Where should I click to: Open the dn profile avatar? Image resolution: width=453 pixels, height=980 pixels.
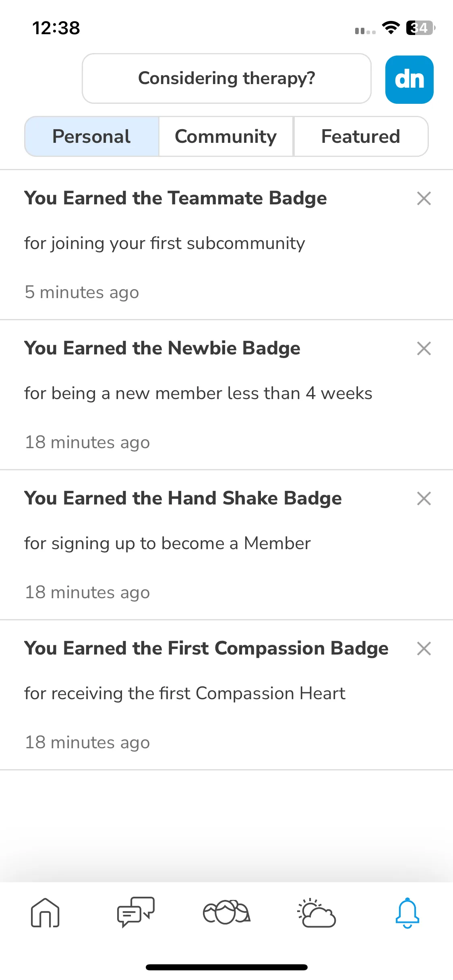[x=410, y=79]
